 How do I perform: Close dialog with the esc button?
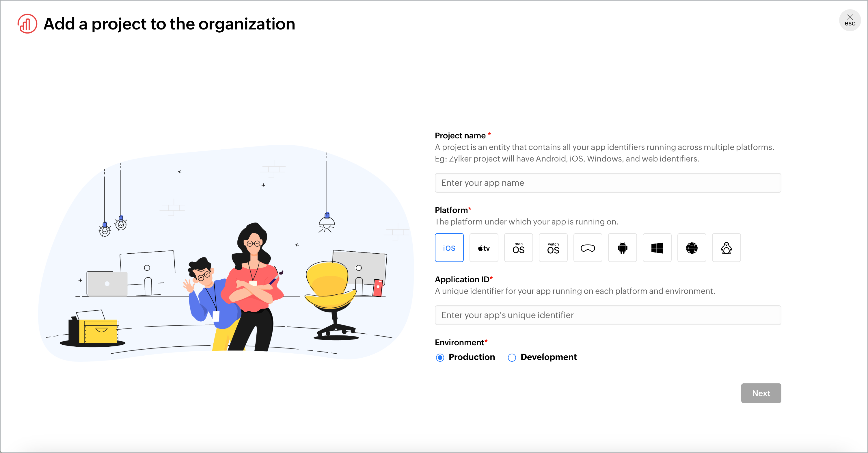(x=850, y=20)
